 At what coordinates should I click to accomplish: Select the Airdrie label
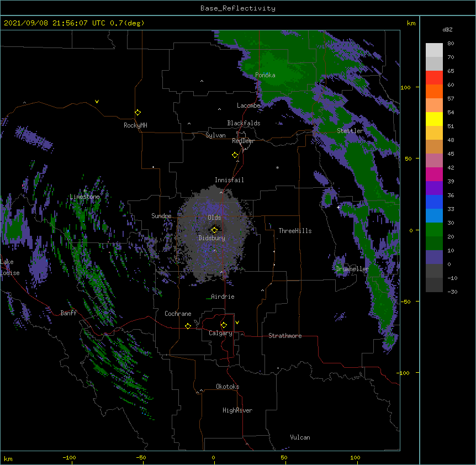tap(223, 297)
